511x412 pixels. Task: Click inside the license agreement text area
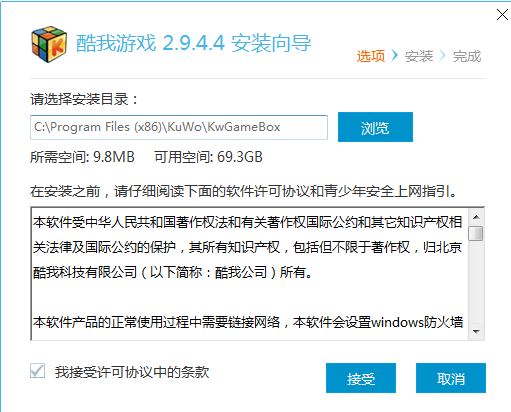click(250, 274)
